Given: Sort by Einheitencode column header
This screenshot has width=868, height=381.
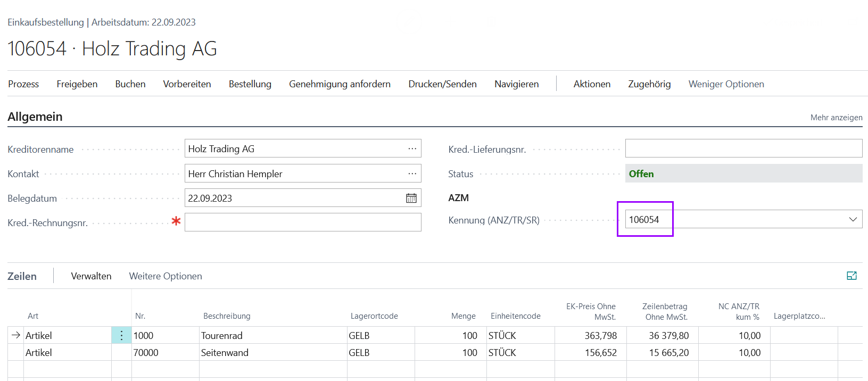Looking at the screenshot, I should (515, 316).
